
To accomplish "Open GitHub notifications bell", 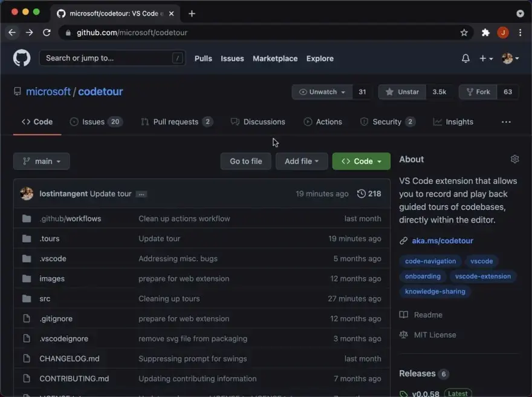I will pos(465,59).
